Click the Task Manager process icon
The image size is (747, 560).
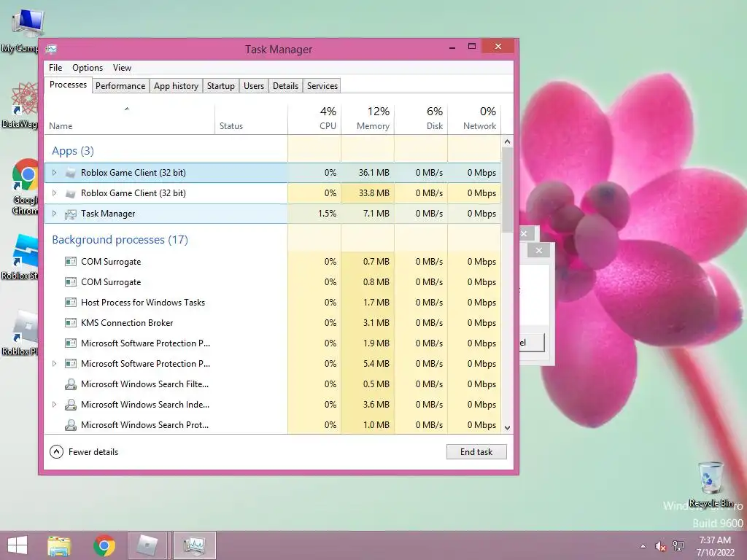point(71,214)
